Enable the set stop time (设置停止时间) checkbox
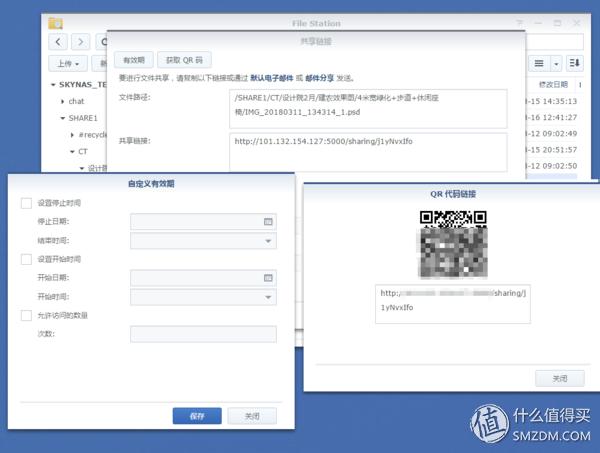 pos(26,203)
